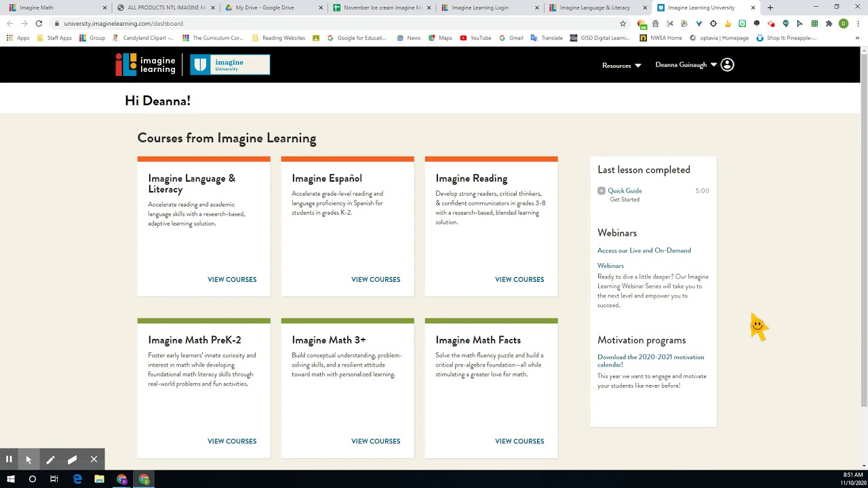Open File Explorer from the taskbar

coord(99,479)
